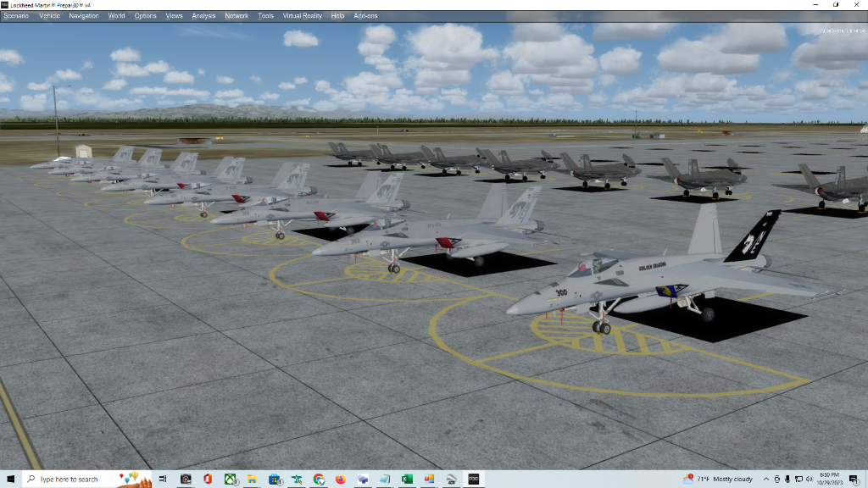Click the Prepar3D taskbar icon
Viewport: 868px width, 488px height.
[473, 479]
